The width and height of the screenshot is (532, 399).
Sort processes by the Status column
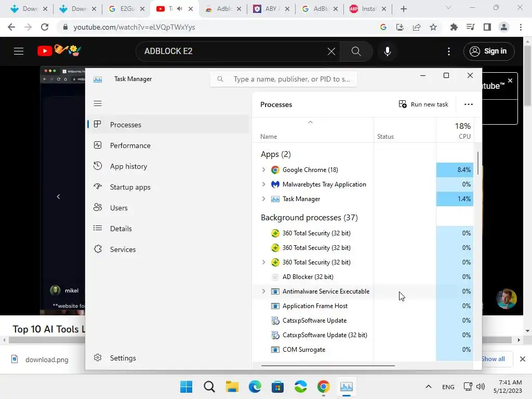(x=405, y=130)
